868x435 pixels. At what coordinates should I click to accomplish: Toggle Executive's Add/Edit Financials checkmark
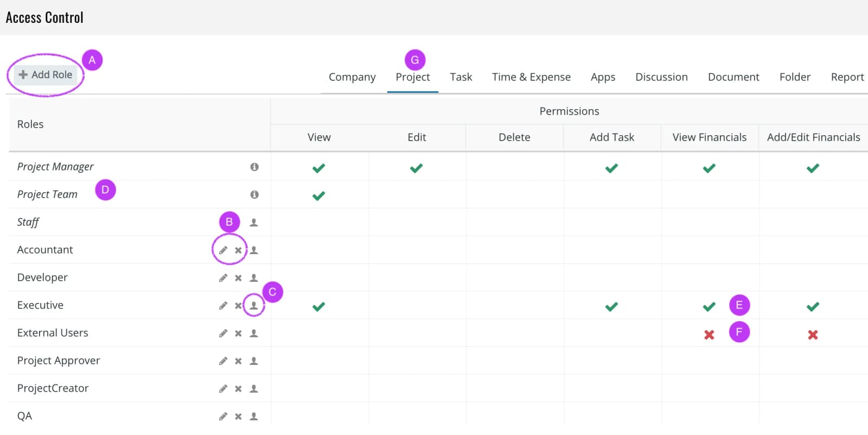[x=813, y=307]
